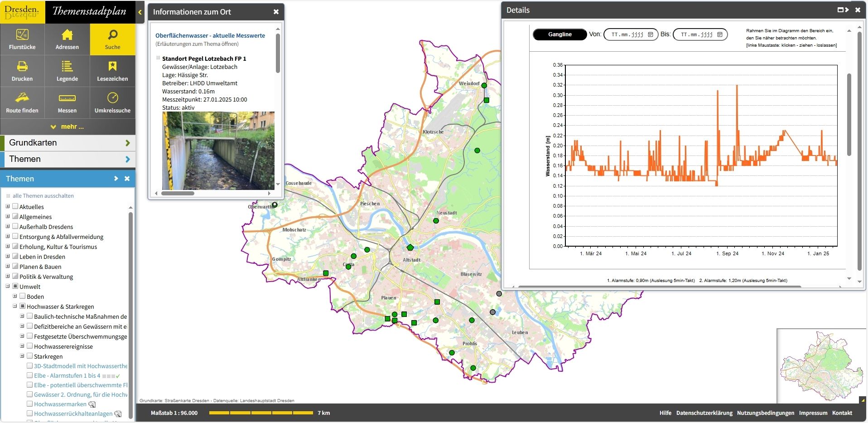
Task: Select the Messen tool
Action: pyautogui.click(x=67, y=102)
